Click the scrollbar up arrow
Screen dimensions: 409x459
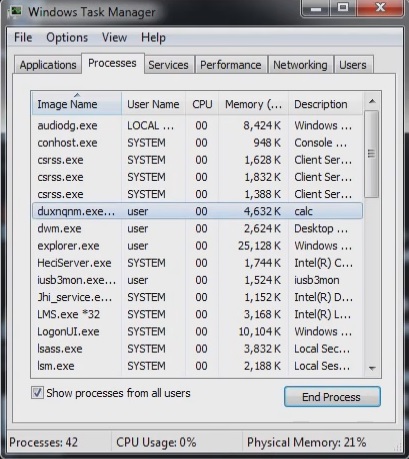click(x=372, y=101)
